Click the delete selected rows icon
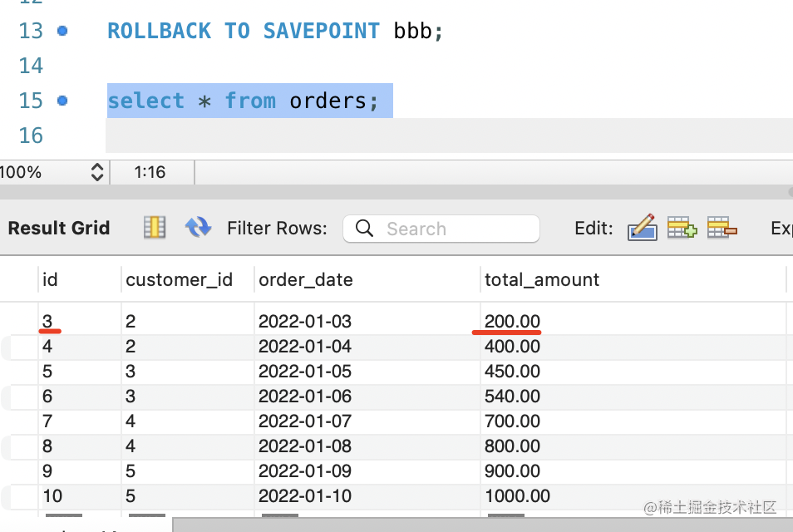793x532 pixels. 722,228
